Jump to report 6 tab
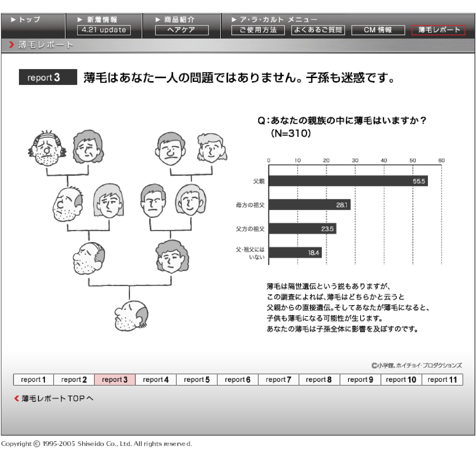This screenshot has width=476, height=459. (x=238, y=380)
